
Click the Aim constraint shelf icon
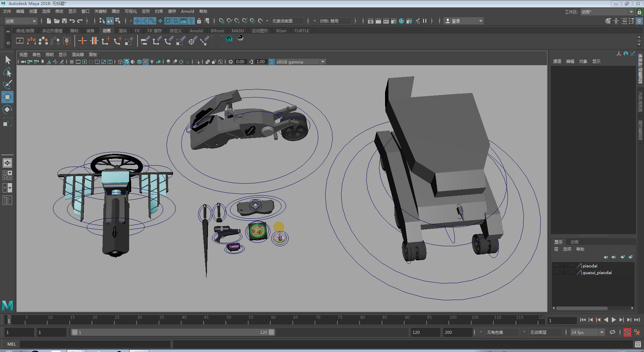click(x=192, y=41)
